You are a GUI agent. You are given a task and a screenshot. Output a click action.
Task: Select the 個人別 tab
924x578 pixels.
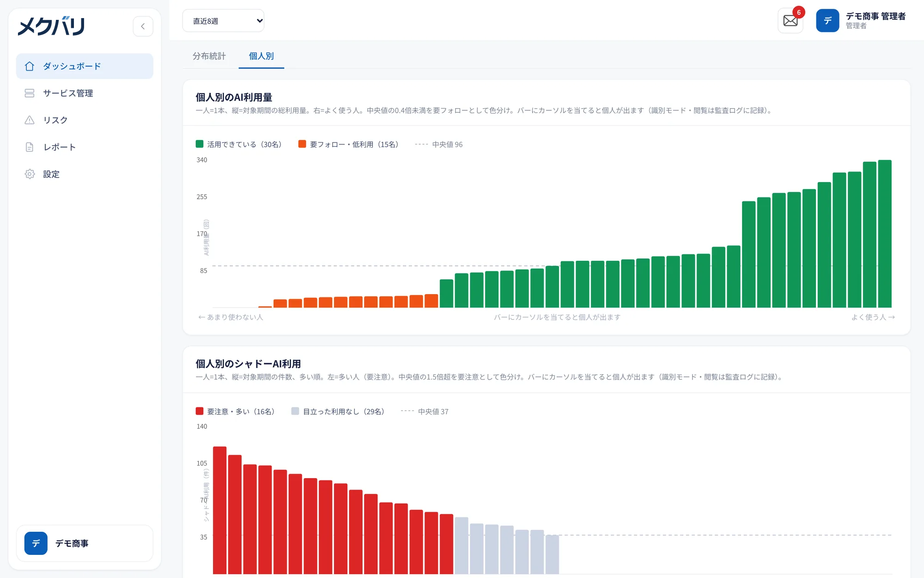tap(261, 56)
